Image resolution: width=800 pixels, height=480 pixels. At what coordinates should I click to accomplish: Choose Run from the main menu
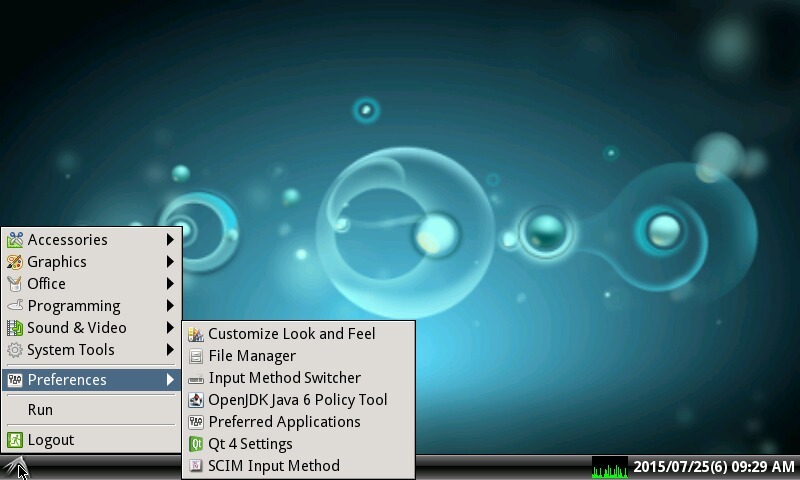tap(91, 410)
